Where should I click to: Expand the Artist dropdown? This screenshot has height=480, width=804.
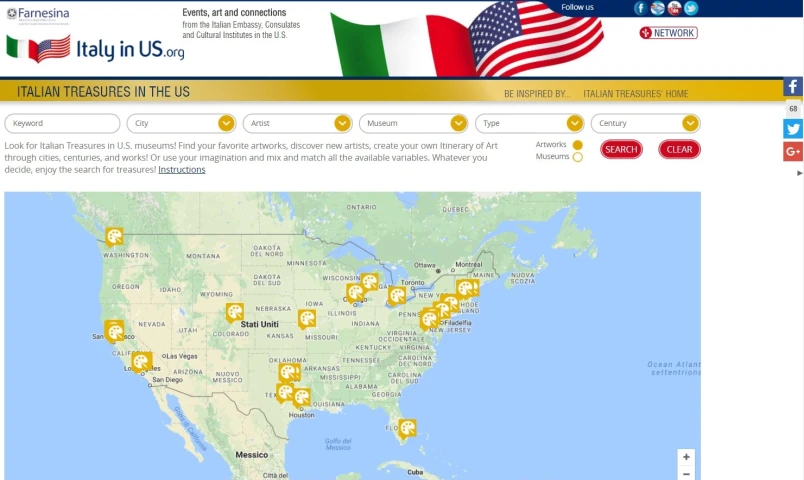coord(297,123)
